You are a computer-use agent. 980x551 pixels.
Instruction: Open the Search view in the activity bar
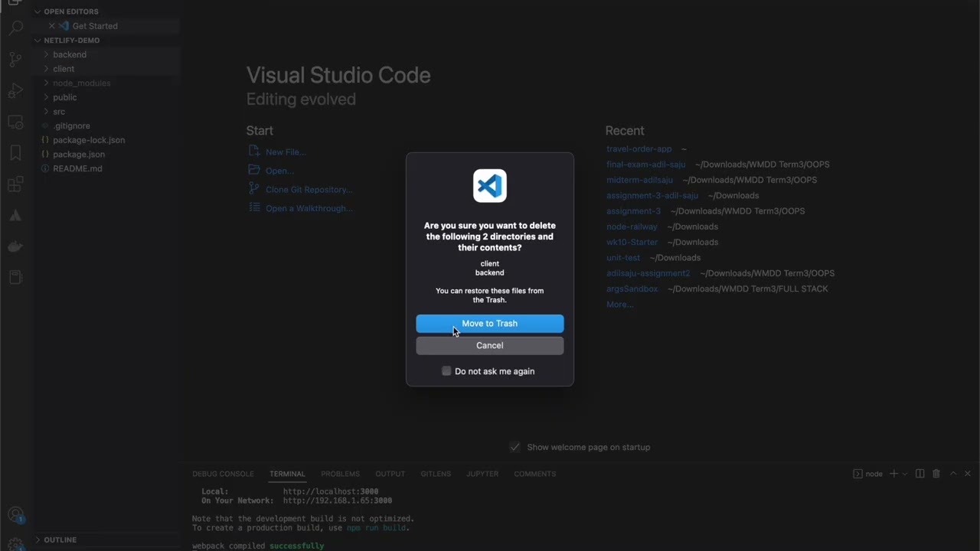(x=15, y=29)
